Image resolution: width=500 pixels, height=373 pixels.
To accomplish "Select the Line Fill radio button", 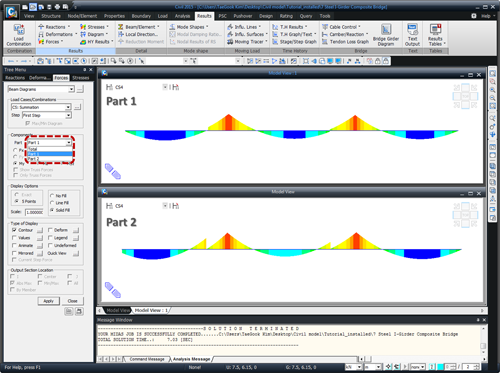I will point(52,203).
